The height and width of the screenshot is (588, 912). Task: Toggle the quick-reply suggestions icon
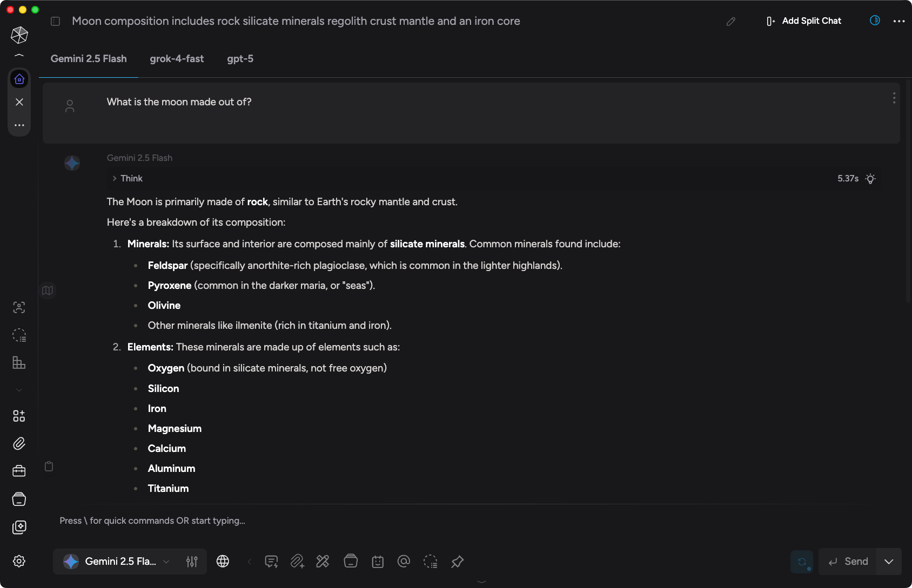[x=271, y=562]
